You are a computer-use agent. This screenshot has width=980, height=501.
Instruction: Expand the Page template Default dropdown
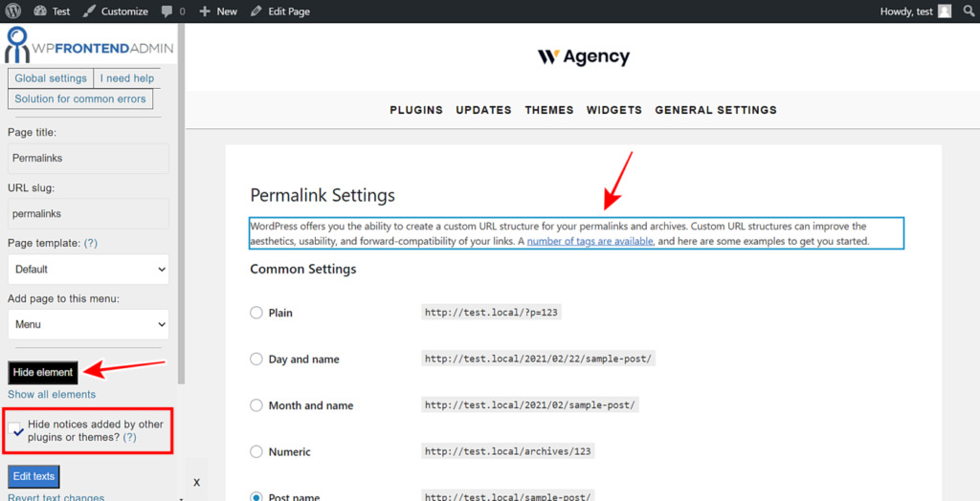point(88,270)
